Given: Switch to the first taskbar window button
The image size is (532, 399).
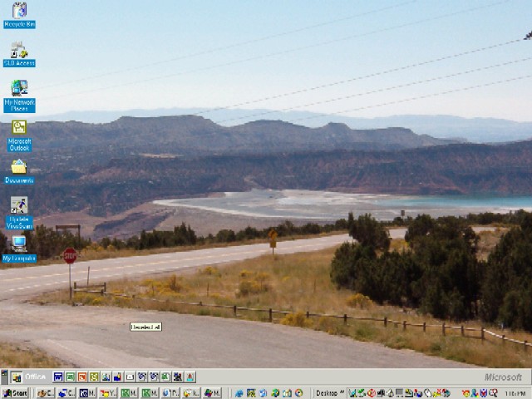Looking at the screenshot, I should coord(45,393).
